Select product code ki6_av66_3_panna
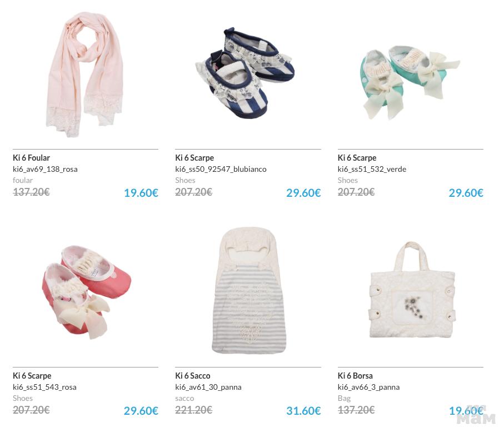 tap(368, 387)
